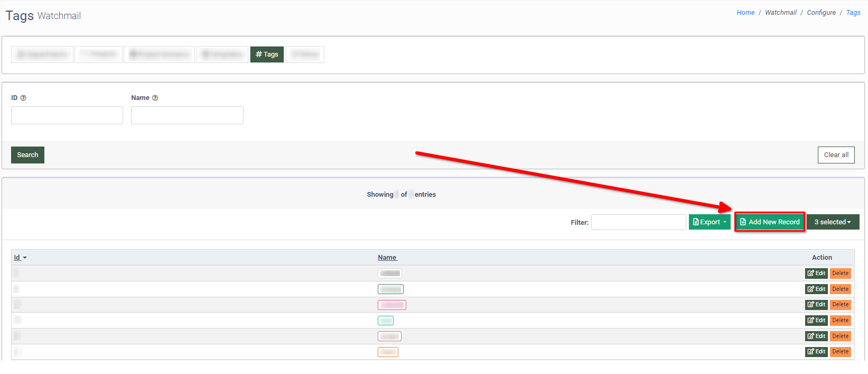Expand the '3 selected' columns dropdown
Screen dimensions: 868x374
pos(833,222)
